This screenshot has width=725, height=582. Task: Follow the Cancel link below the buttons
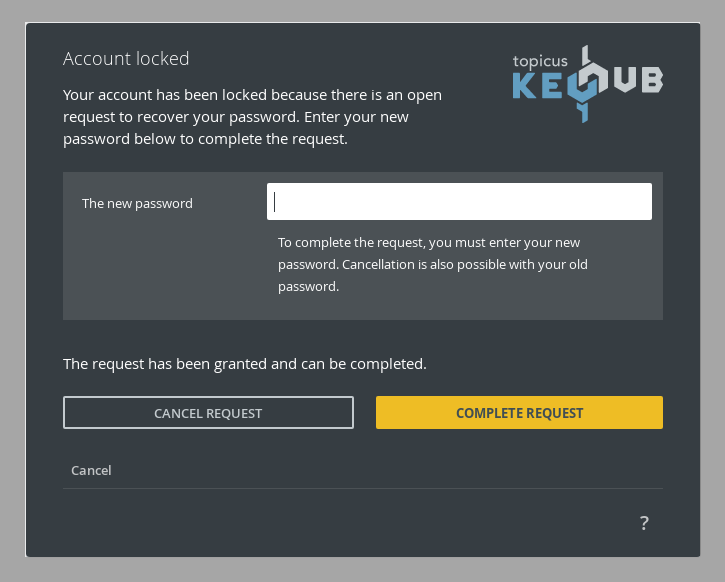pos(91,471)
